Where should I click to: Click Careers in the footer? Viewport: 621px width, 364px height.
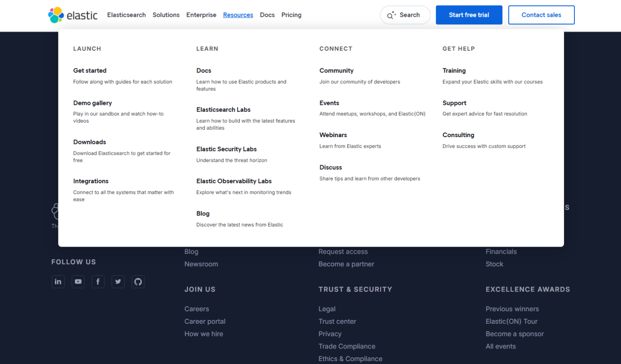196,309
